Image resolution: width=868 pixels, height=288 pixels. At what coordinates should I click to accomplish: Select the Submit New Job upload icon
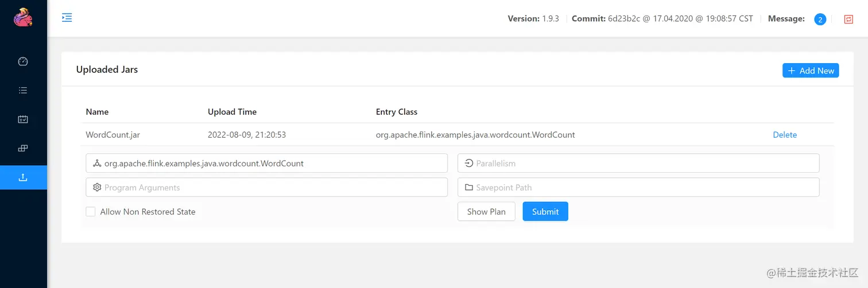[x=23, y=177]
